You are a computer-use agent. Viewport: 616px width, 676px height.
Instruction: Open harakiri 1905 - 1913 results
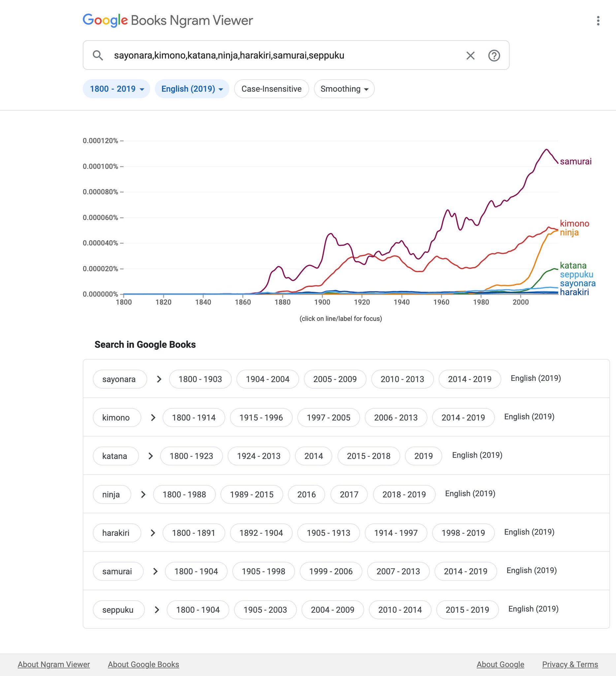[328, 533]
